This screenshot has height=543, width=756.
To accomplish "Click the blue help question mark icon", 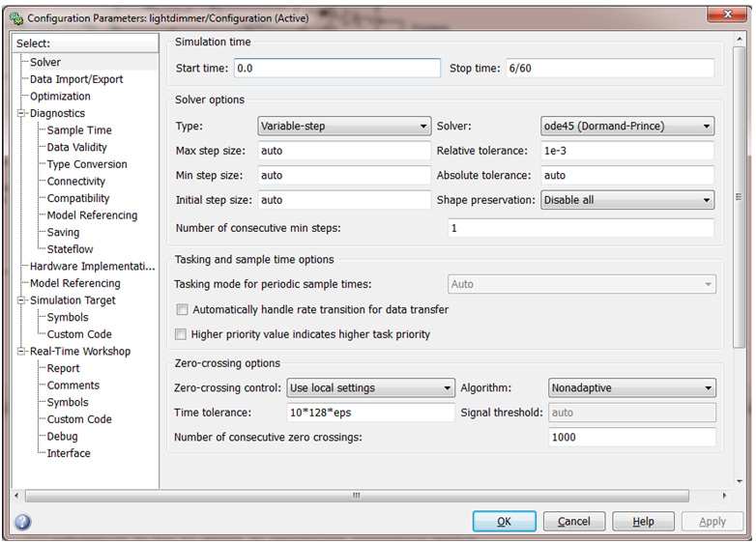I will click(22, 522).
